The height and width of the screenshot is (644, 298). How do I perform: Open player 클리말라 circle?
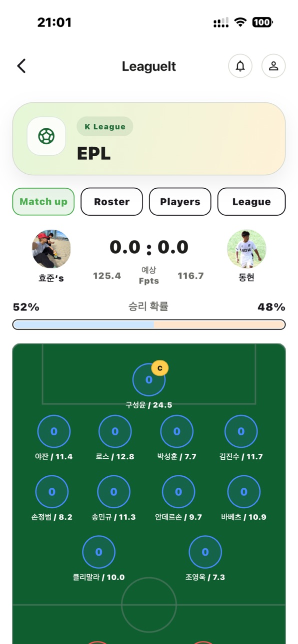pyautogui.click(x=99, y=552)
